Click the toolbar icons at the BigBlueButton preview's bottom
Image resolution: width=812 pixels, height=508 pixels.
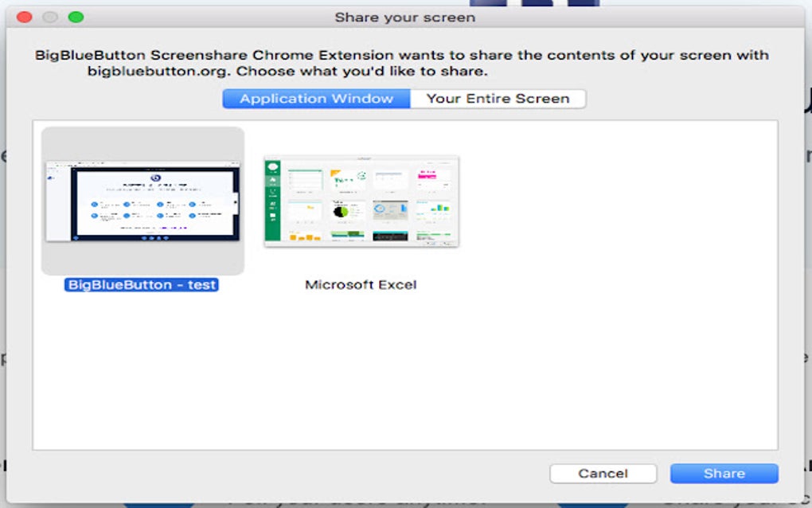coord(154,237)
